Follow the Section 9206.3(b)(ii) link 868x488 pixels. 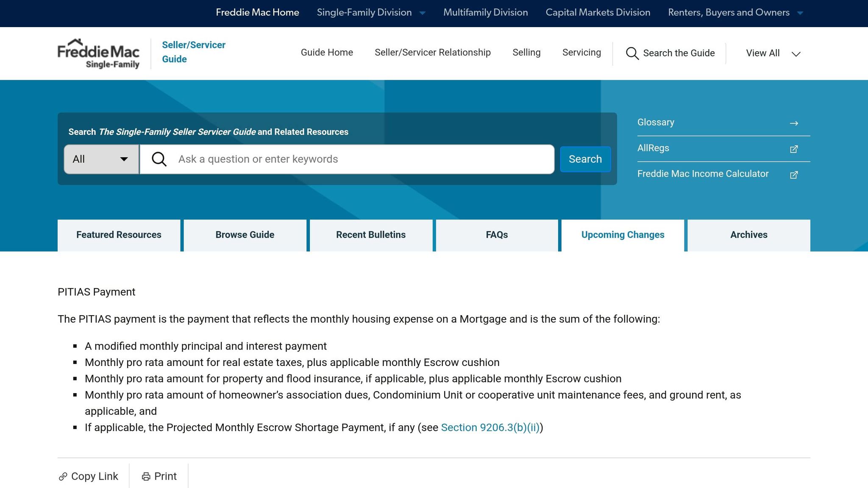tap(490, 428)
